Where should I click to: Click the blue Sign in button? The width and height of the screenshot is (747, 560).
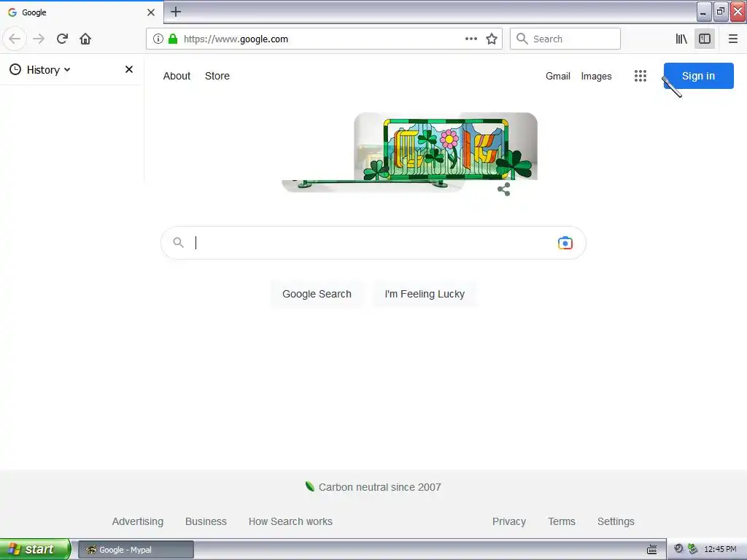698,76
